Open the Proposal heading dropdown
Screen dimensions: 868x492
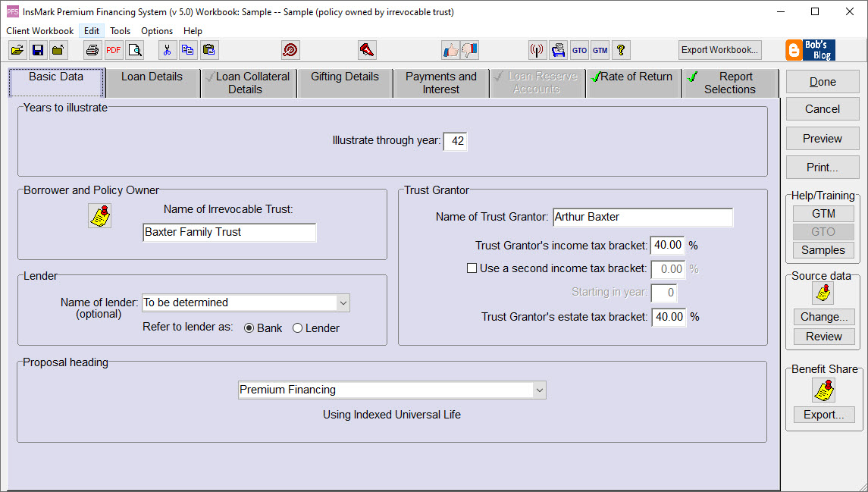(539, 389)
